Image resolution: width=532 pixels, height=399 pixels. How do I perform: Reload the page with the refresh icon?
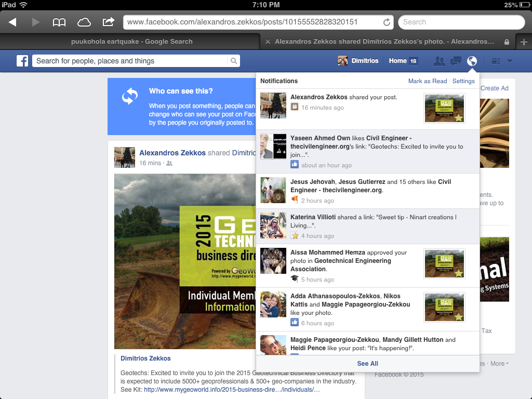[x=387, y=22]
